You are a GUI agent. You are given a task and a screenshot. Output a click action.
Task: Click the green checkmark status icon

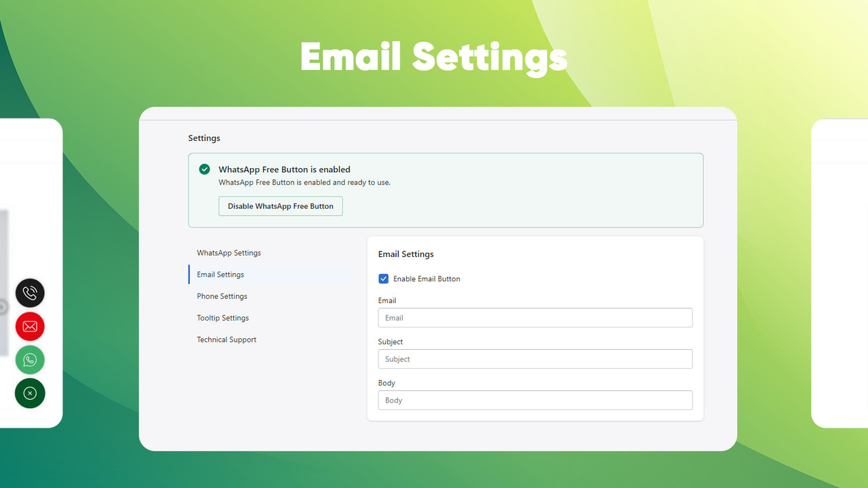[x=204, y=169]
